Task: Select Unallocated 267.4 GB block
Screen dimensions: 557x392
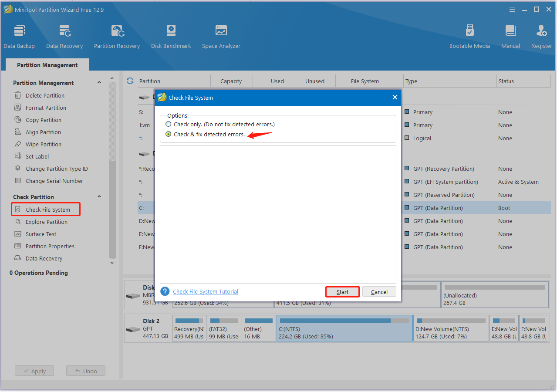Action: tap(495, 294)
